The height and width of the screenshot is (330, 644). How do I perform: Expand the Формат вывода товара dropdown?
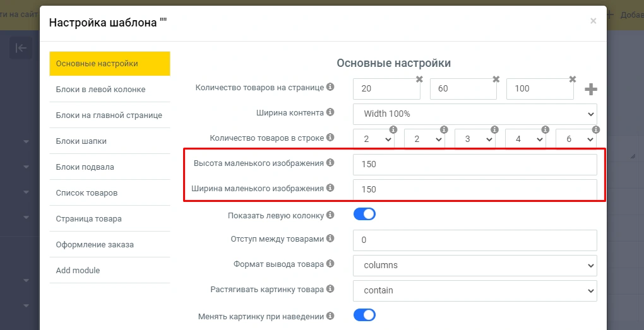(x=475, y=265)
